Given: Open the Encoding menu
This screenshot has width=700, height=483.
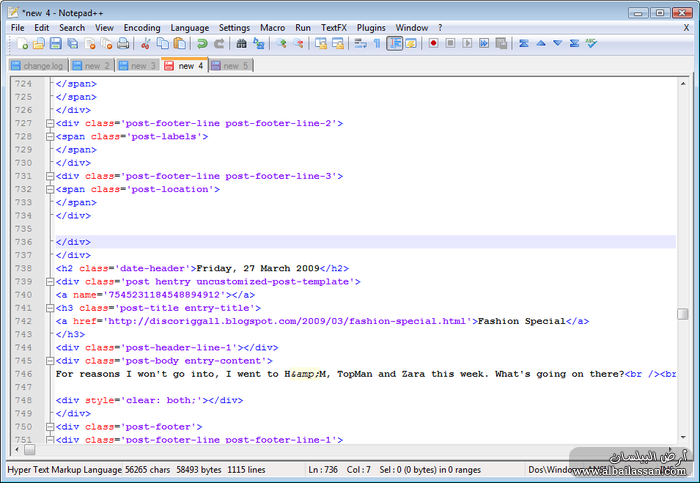Looking at the screenshot, I should (142, 28).
